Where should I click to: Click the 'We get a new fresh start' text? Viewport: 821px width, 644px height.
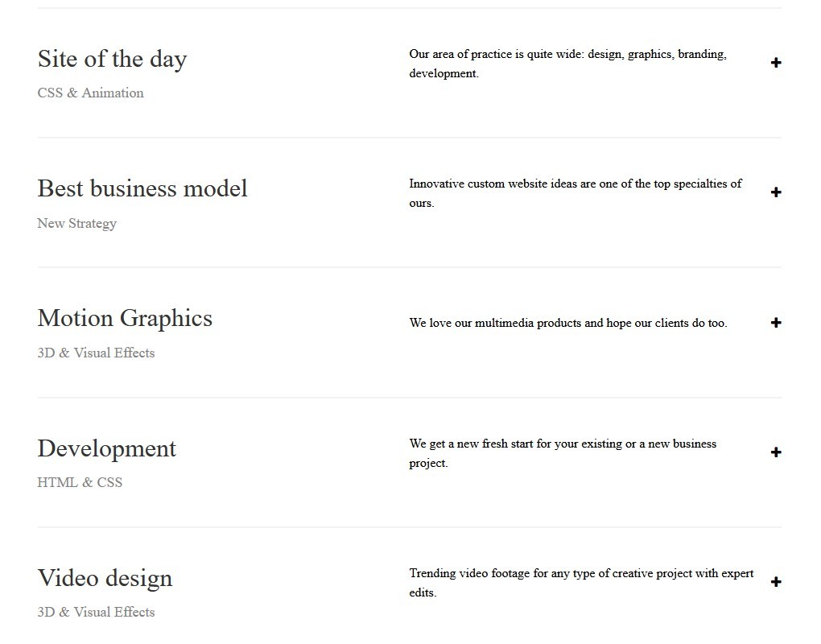[x=563, y=453]
